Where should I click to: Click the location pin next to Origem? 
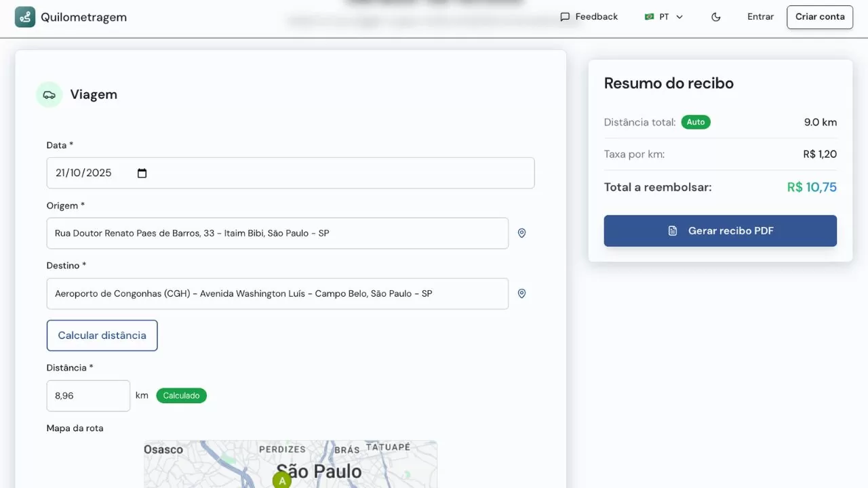pos(521,233)
